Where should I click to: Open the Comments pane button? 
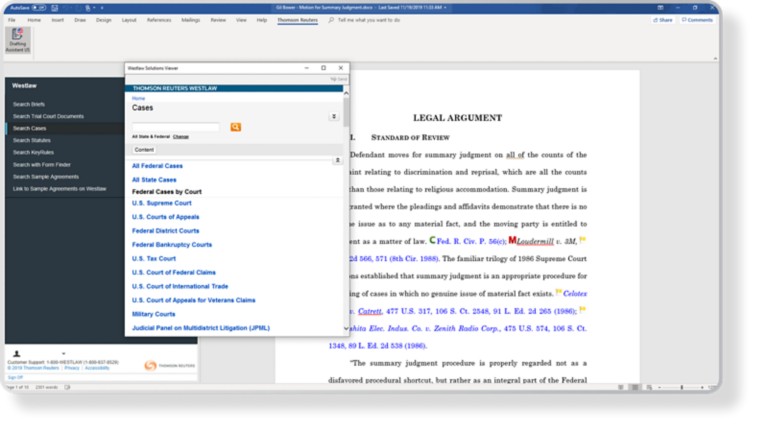click(x=697, y=20)
